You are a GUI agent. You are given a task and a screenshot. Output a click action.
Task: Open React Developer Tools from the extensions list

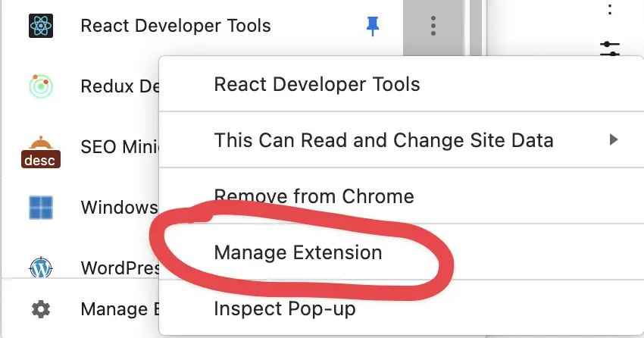pyautogui.click(x=175, y=26)
